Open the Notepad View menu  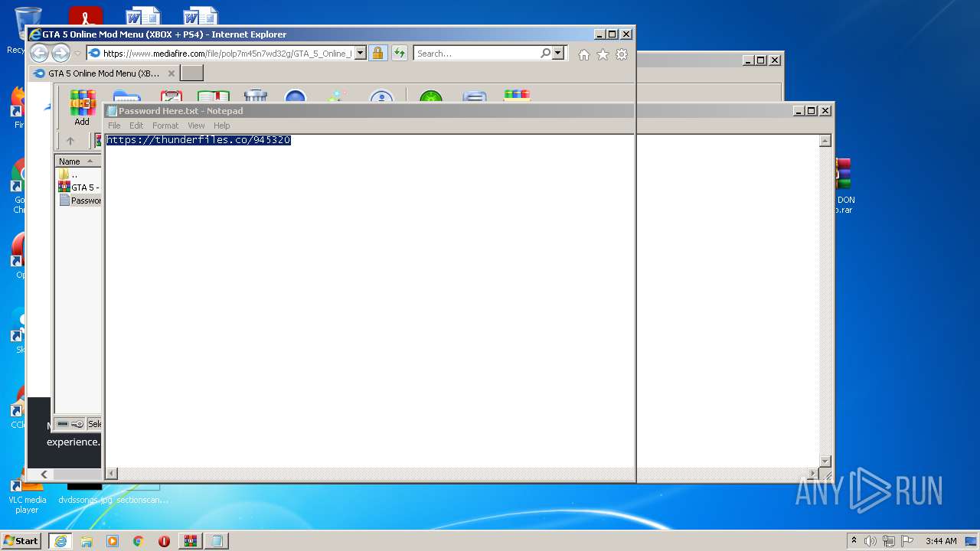pos(196,126)
